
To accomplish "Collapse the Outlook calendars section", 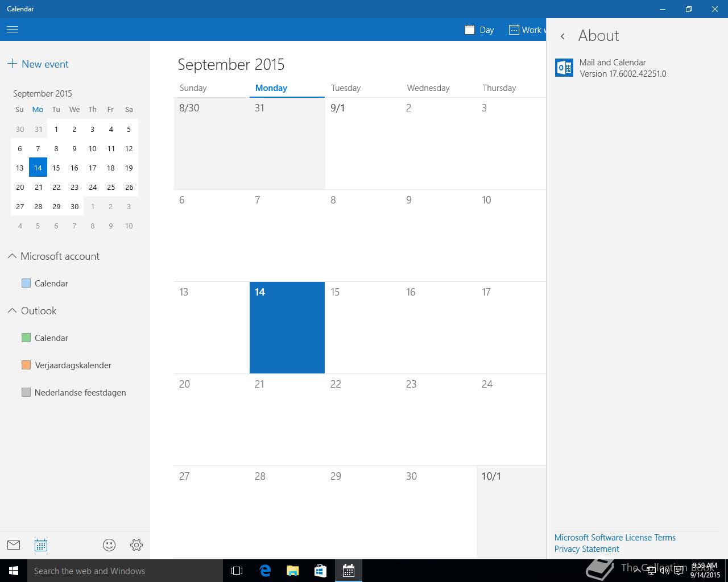I will click(x=12, y=311).
